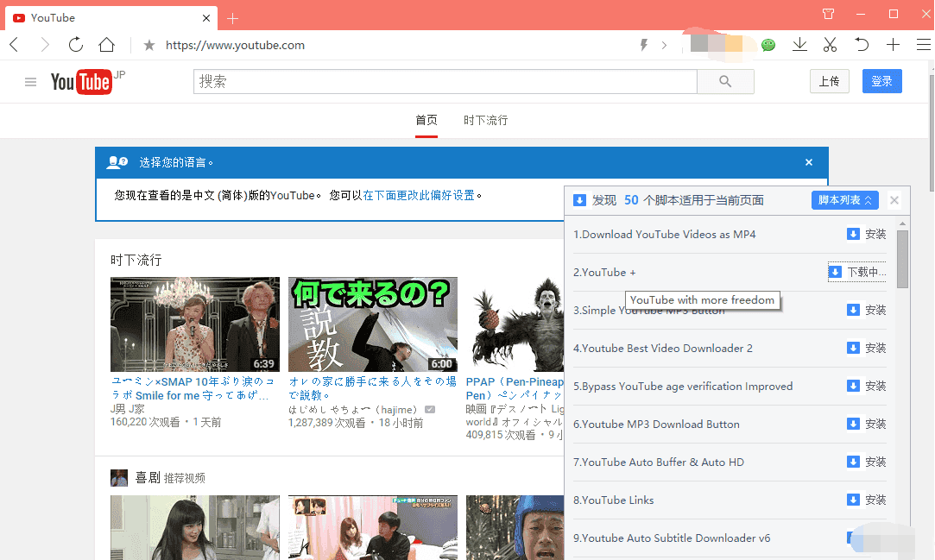Select the 时下流行 trending tab
The image size is (935, 560).
pyautogui.click(x=485, y=120)
